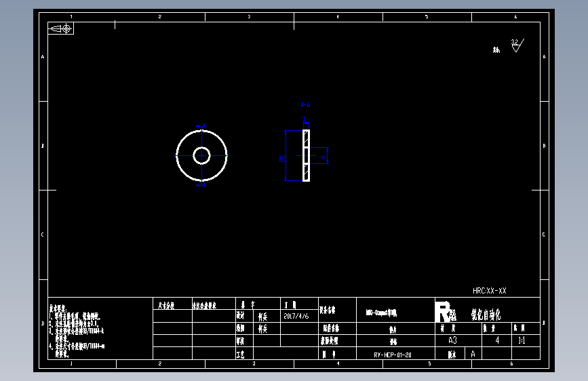Click the lower section arrow labeled A
The height and width of the screenshot is (381, 588).
[201, 185]
